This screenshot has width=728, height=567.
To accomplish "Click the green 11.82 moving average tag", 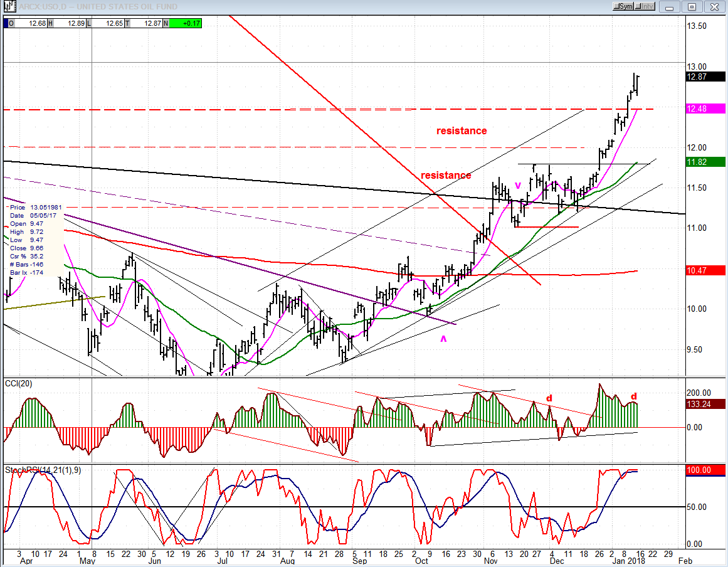I will 705,162.
